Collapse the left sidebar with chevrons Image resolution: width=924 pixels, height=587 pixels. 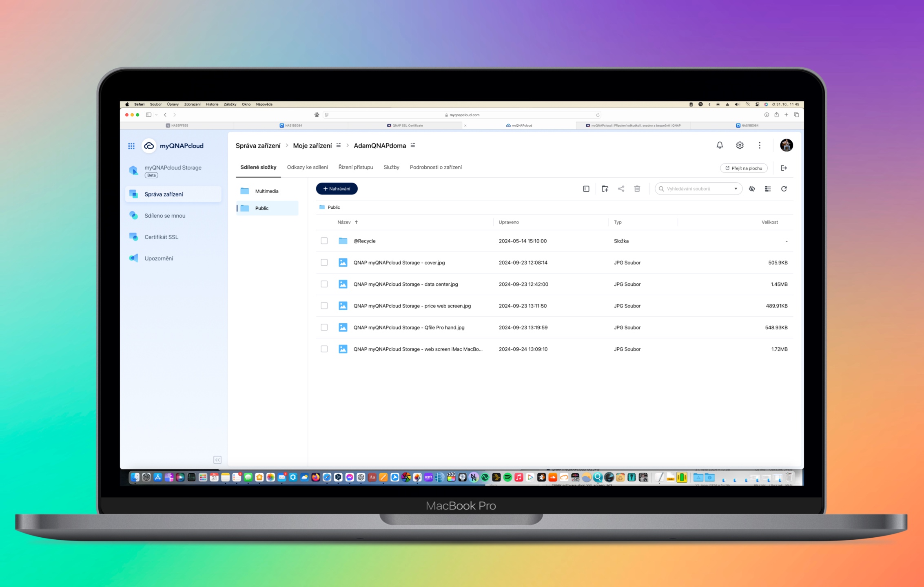point(217,460)
